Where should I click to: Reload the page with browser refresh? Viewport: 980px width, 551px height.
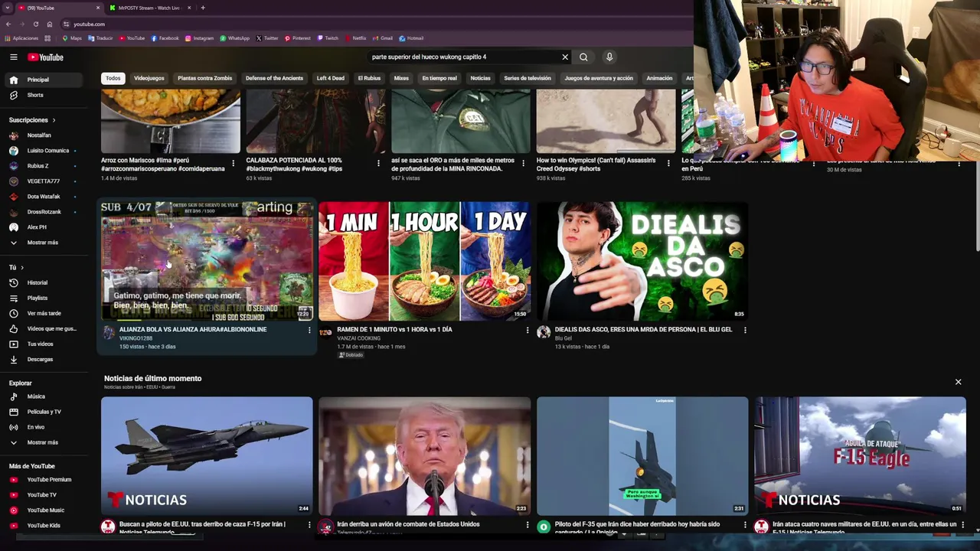point(35,24)
